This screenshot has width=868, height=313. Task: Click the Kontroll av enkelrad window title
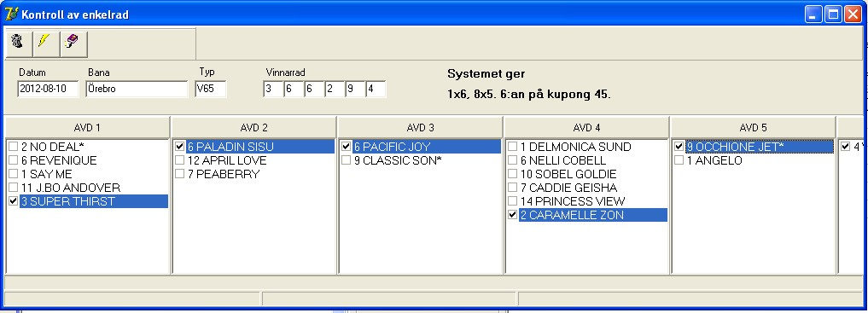pos(75,14)
